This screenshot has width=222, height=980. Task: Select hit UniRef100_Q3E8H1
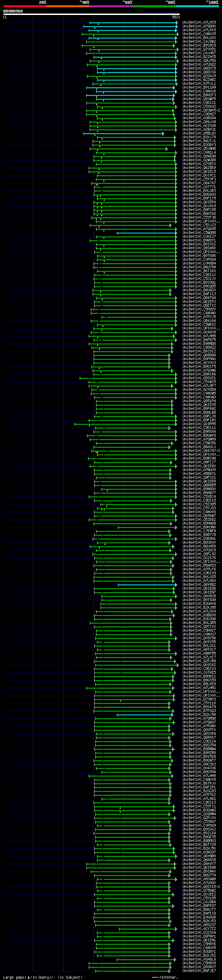pos(199,539)
